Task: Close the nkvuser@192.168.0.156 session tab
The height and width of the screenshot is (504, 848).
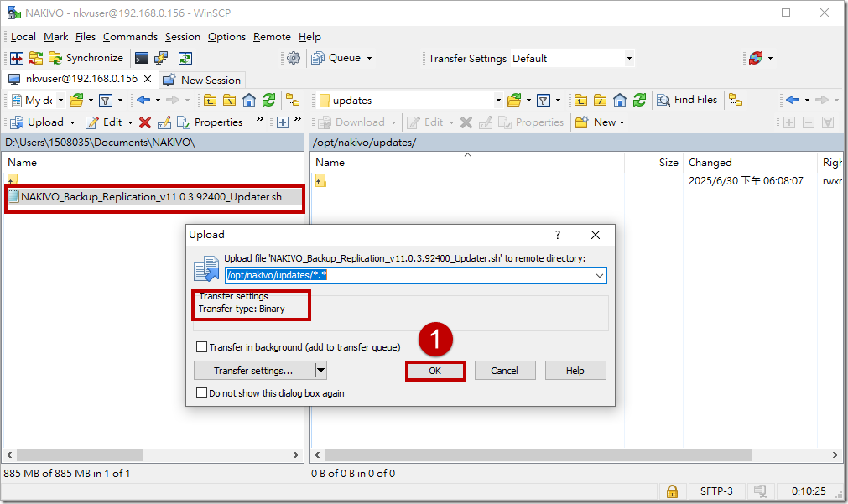Action: pos(148,79)
